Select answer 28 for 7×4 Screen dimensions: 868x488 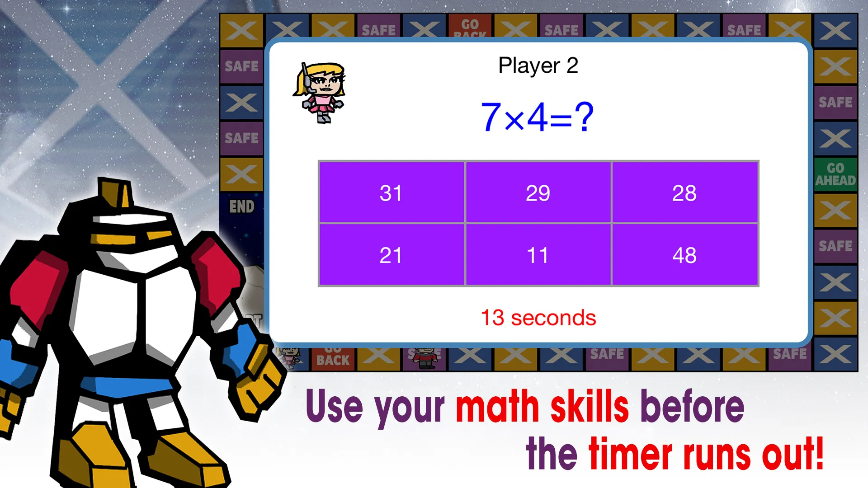685,191
